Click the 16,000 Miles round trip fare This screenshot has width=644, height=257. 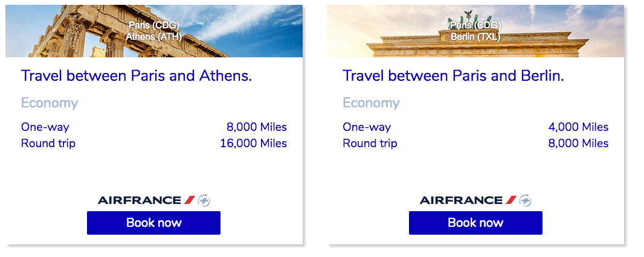pyautogui.click(x=253, y=144)
